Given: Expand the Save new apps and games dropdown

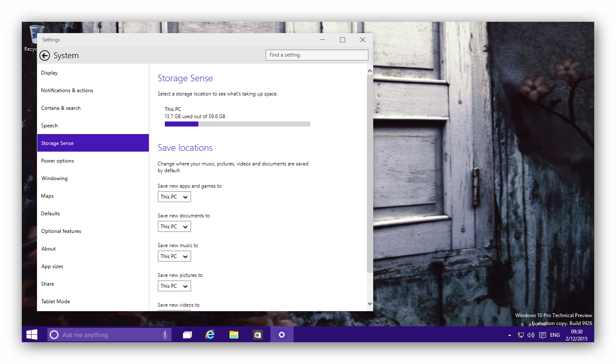Looking at the screenshot, I should 174,197.
